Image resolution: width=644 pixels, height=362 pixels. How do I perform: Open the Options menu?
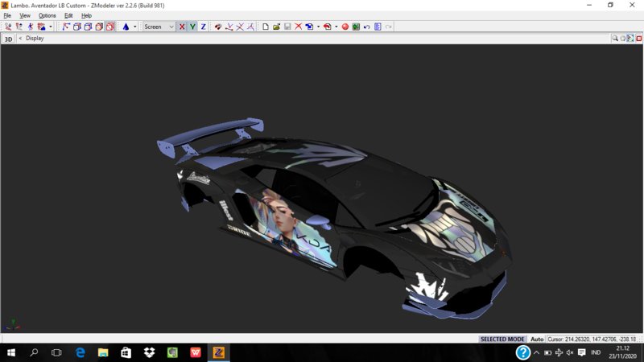[47, 15]
